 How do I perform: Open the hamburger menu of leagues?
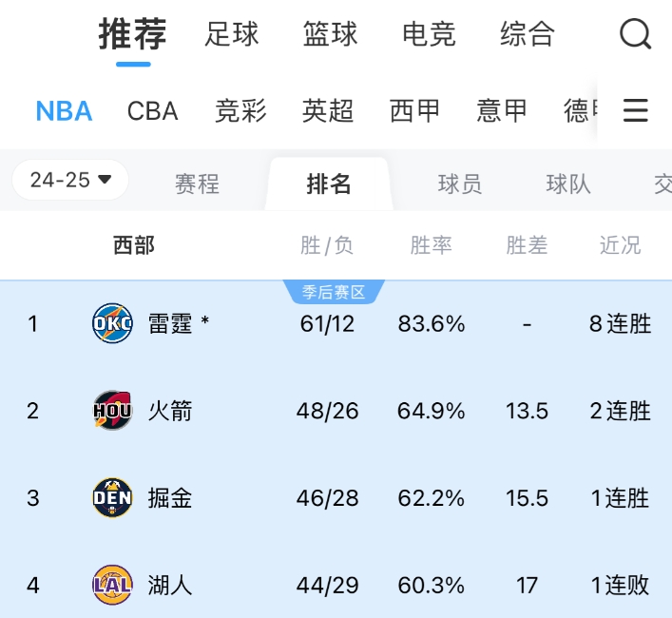(635, 110)
